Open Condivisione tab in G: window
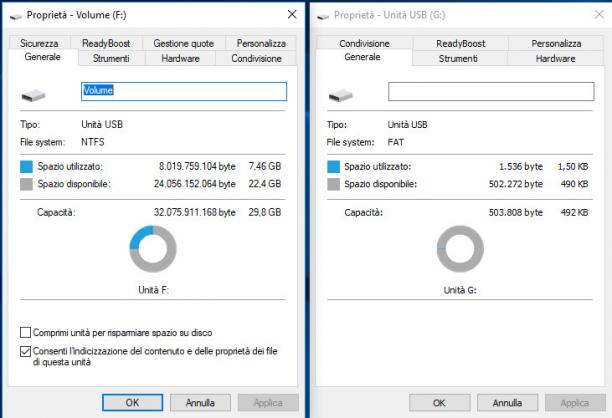This screenshot has width=612, height=418. click(x=364, y=43)
